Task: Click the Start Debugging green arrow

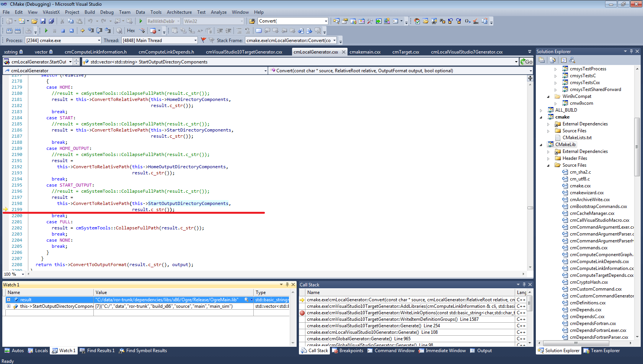Action: 141,21
